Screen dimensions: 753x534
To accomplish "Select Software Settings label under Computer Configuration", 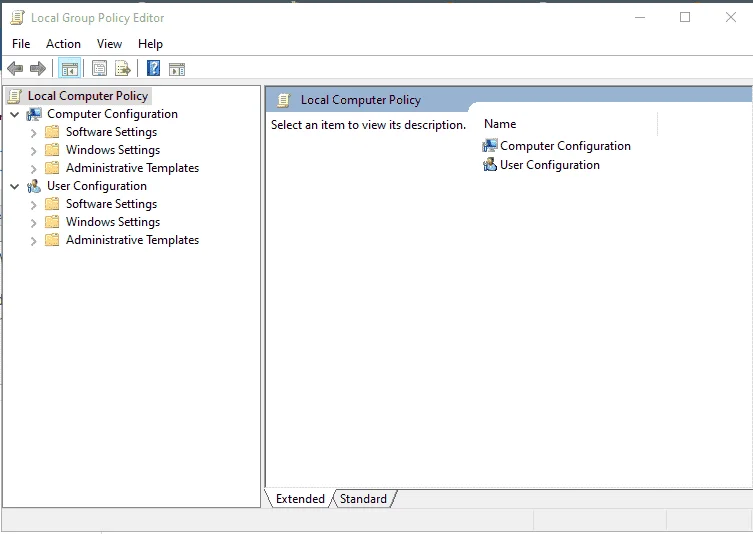I will click(111, 132).
